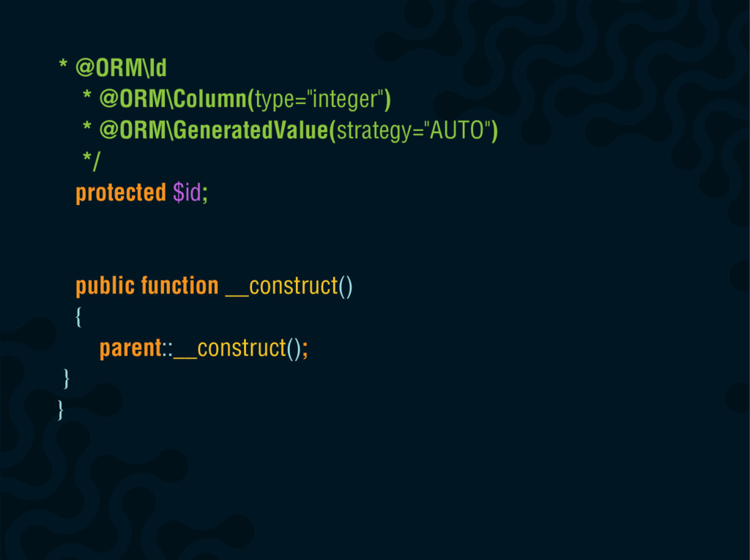Image resolution: width=750 pixels, height=560 pixels.
Task: Click the asterisk before @ORM\Id
Action: coord(63,64)
